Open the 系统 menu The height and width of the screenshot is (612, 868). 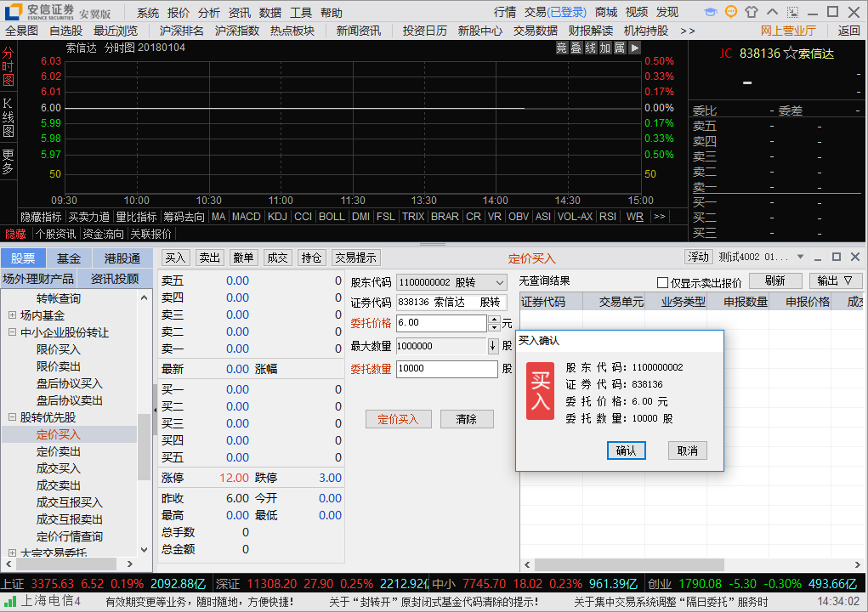pyautogui.click(x=148, y=12)
